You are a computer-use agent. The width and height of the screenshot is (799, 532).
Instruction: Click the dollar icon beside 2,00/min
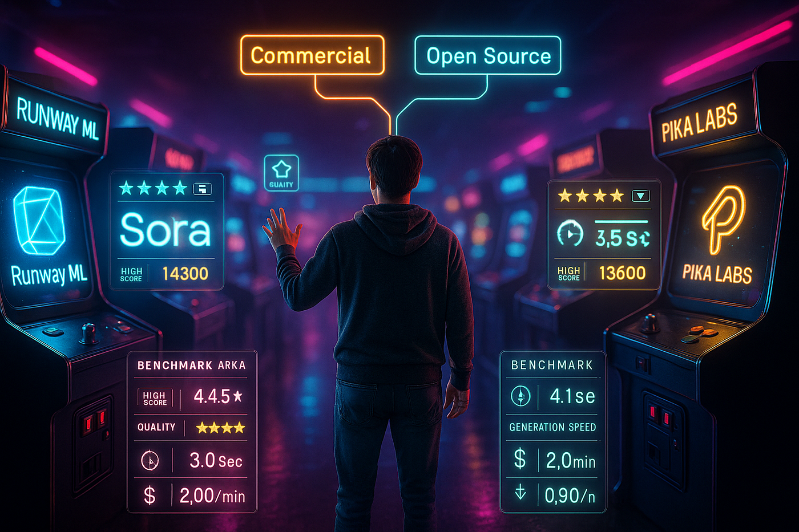point(150,496)
